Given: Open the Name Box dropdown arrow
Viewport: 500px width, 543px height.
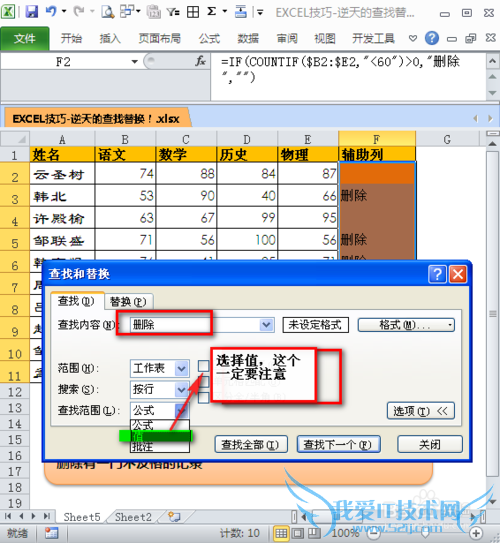Looking at the screenshot, I should (134, 62).
